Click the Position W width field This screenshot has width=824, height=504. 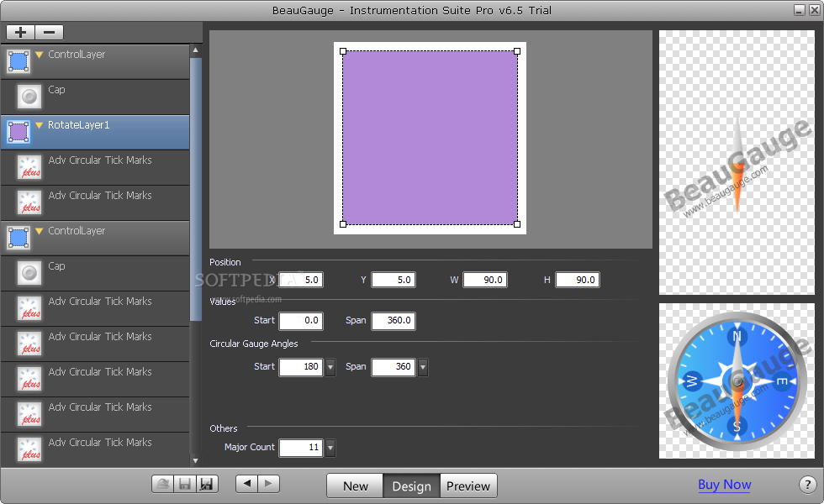coord(485,280)
